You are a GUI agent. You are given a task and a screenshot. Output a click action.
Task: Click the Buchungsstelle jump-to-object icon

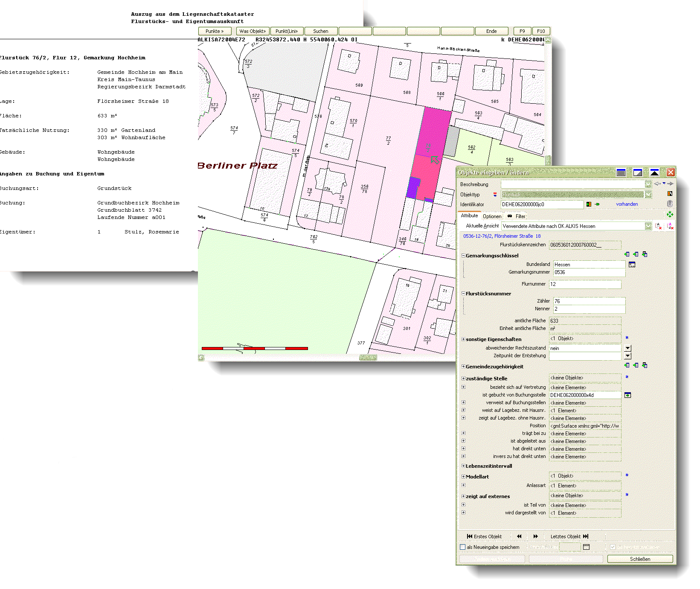627,395
